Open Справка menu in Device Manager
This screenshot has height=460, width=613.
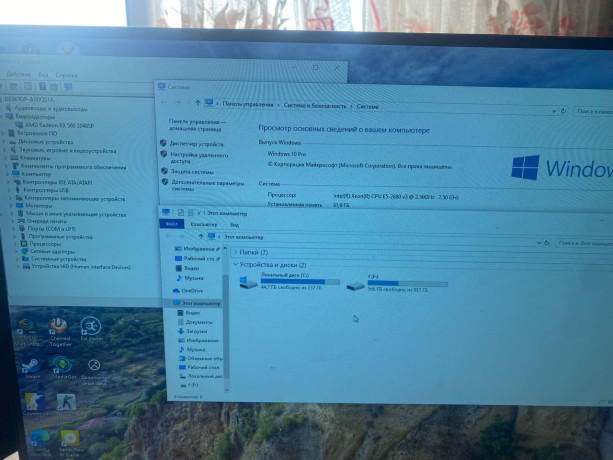coord(66,75)
